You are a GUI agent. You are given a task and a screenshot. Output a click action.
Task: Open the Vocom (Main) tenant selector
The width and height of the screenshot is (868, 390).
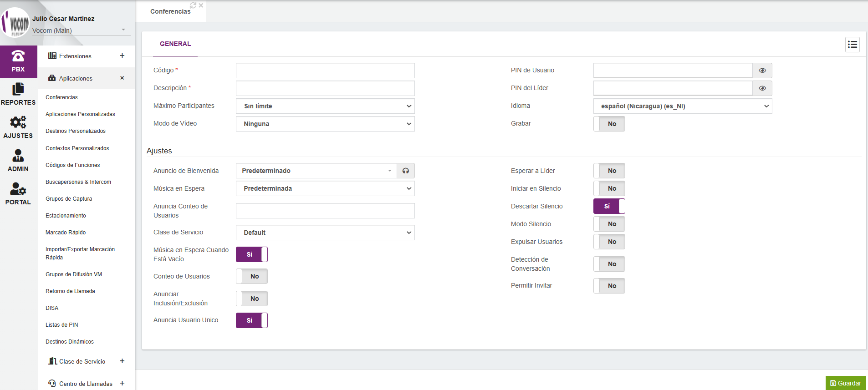click(81, 30)
